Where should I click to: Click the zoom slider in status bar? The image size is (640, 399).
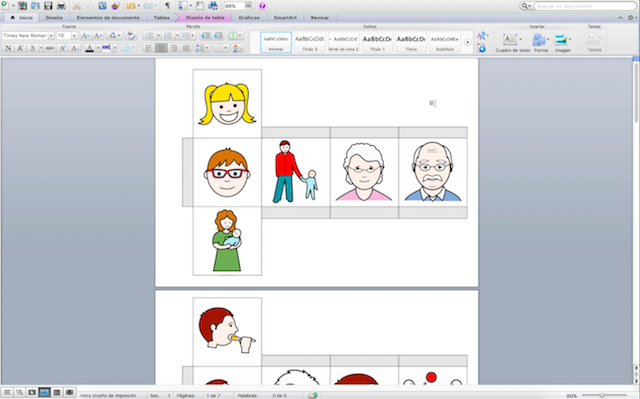(602, 395)
